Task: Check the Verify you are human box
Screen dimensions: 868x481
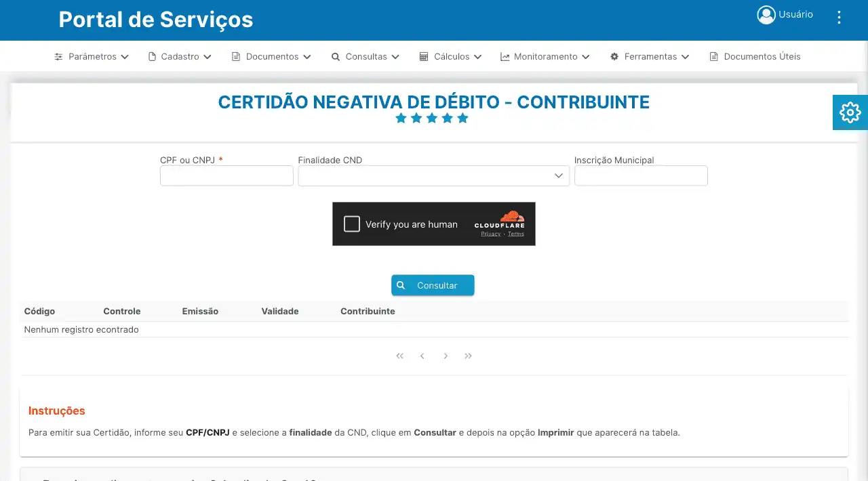Action: tap(351, 224)
